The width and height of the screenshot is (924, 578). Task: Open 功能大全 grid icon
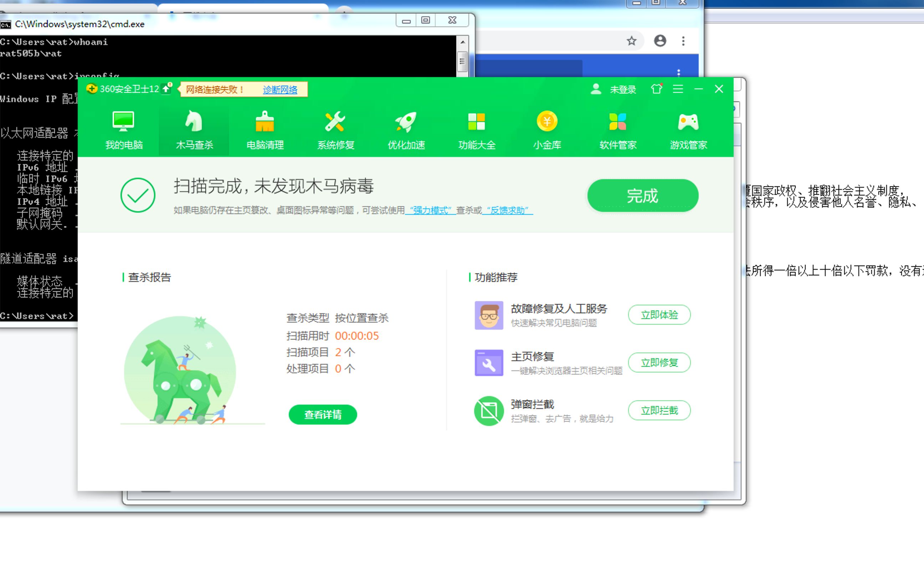click(x=476, y=122)
